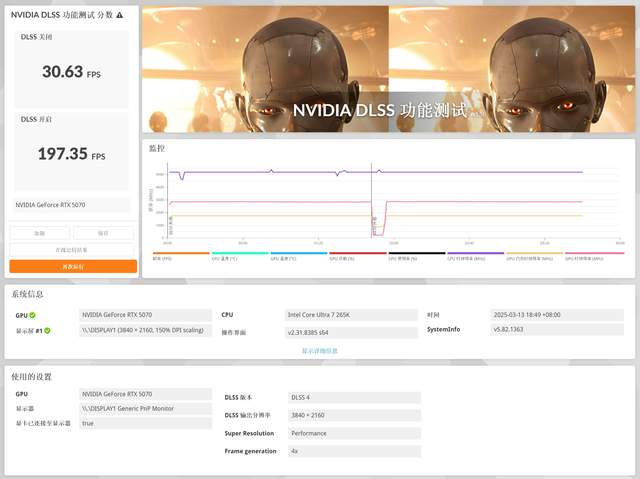This screenshot has height=479, width=640.
Task: Select the 30.63 FPS DLSS off score
Action: coord(71,72)
